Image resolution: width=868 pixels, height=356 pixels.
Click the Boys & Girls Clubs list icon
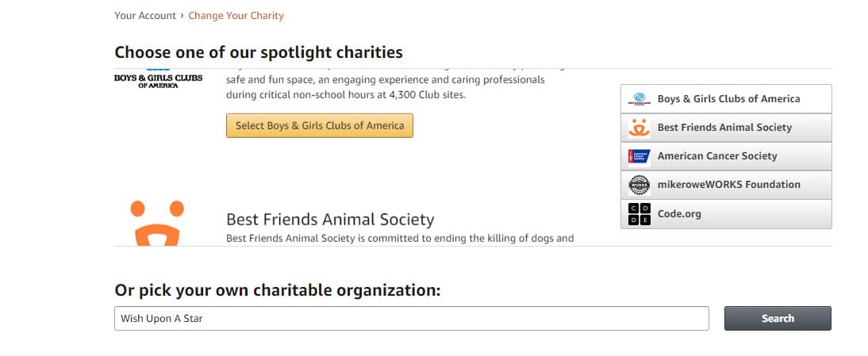tap(639, 99)
